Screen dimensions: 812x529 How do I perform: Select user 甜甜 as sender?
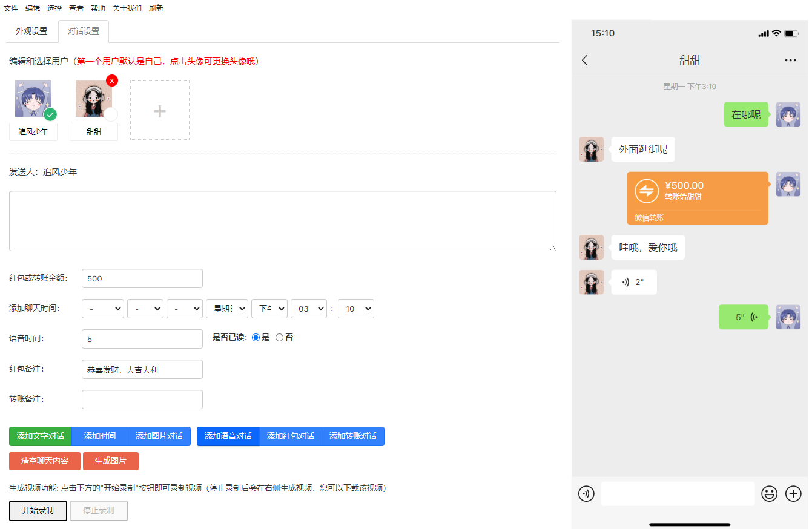[94, 100]
